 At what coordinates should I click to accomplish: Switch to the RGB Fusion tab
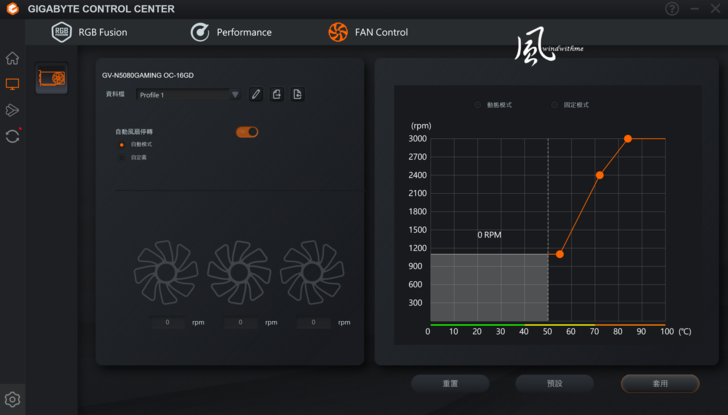point(90,32)
